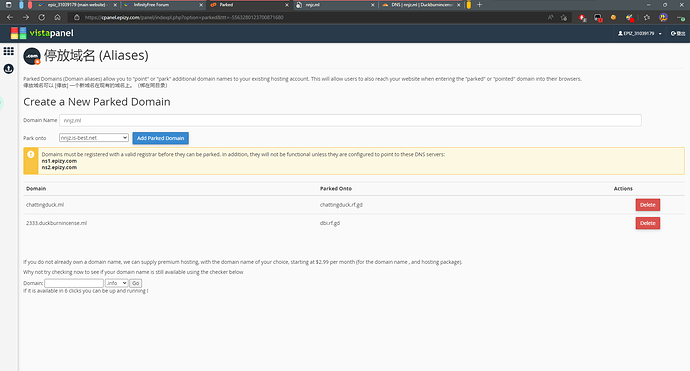Click the download icon in left sidebar
This screenshot has width=690, height=371.
coord(8,69)
